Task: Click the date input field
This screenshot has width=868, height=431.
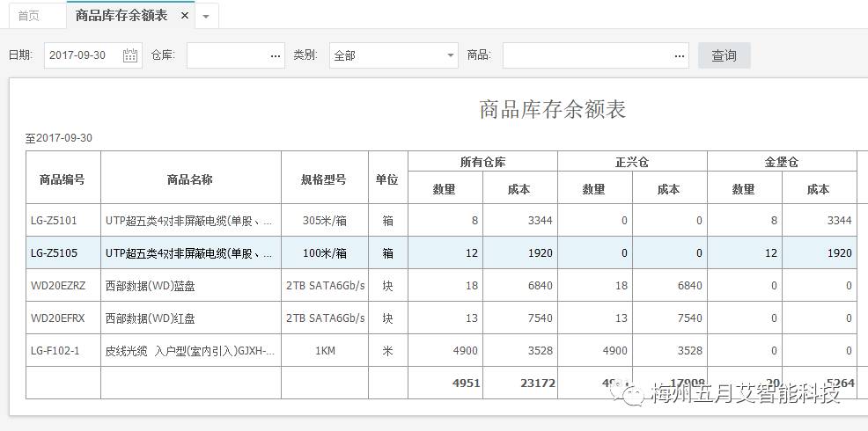Action: (x=81, y=55)
